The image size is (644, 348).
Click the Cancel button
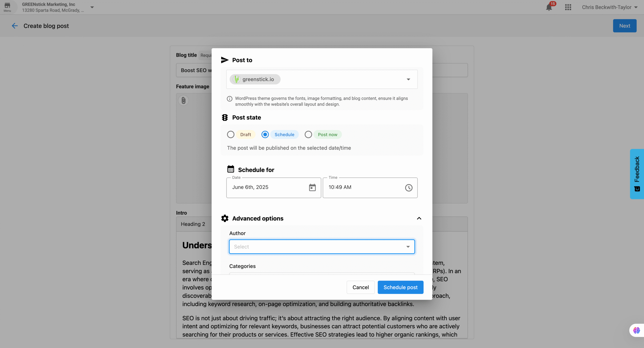click(x=360, y=287)
